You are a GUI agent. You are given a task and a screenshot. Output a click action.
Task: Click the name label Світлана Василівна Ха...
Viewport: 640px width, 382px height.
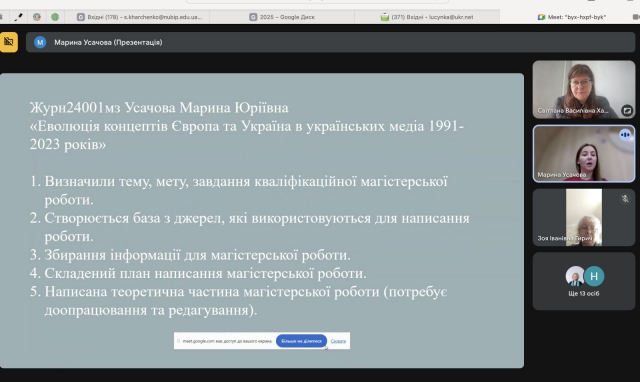click(x=573, y=111)
